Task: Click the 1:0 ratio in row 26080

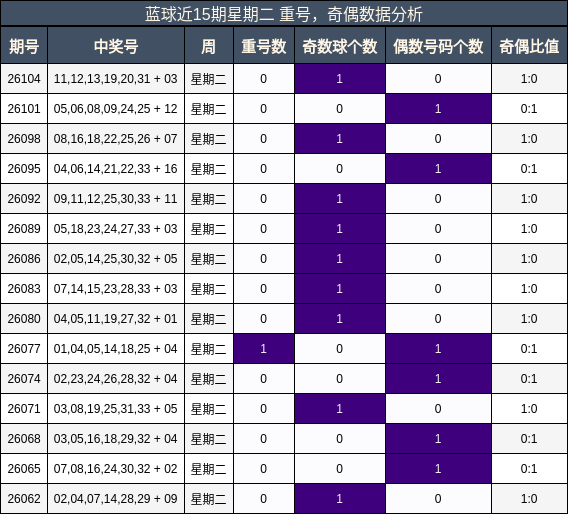Action: (x=529, y=319)
